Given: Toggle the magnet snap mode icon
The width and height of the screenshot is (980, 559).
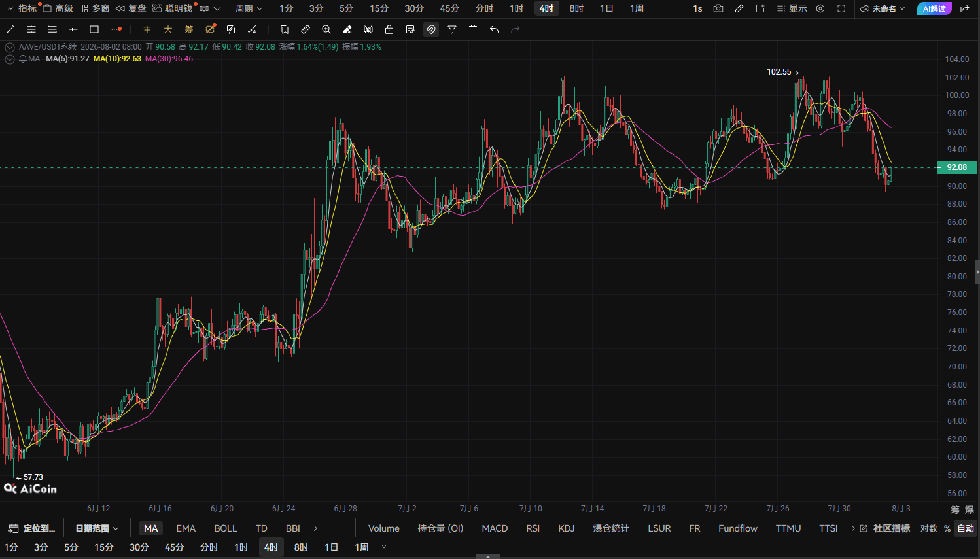Looking at the screenshot, I should pyautogui.click(x=431, y=29).
